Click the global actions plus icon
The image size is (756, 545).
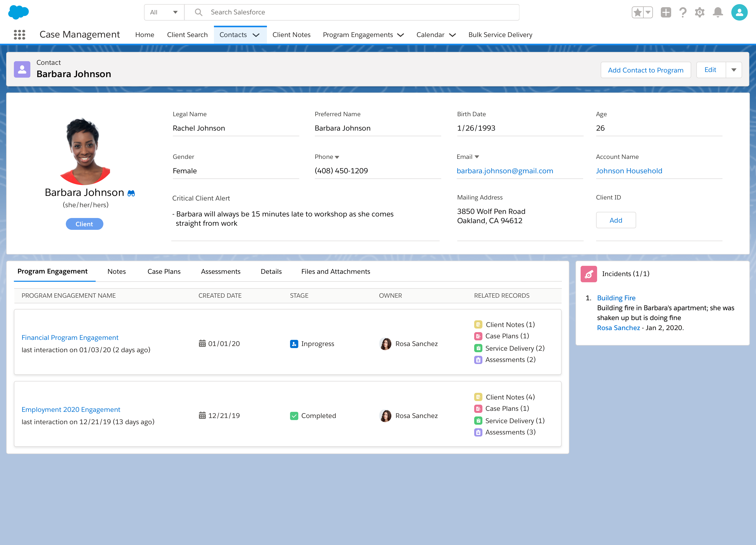666,13
